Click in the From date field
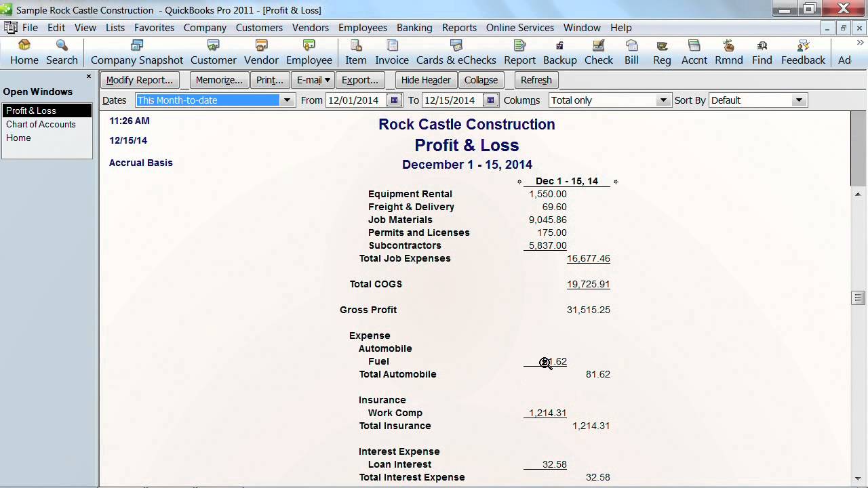The width and height of the screenshot is (868, 488). tap(356, 100)
